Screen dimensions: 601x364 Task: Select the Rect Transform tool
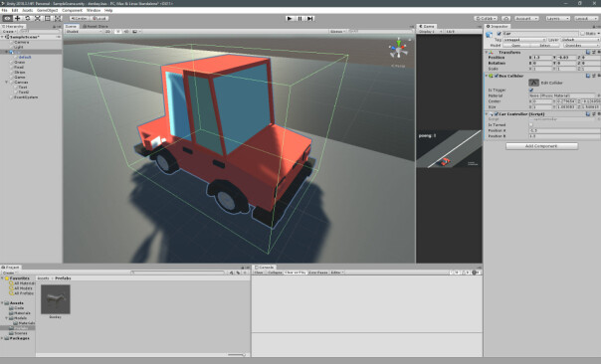tap(47, 18)
